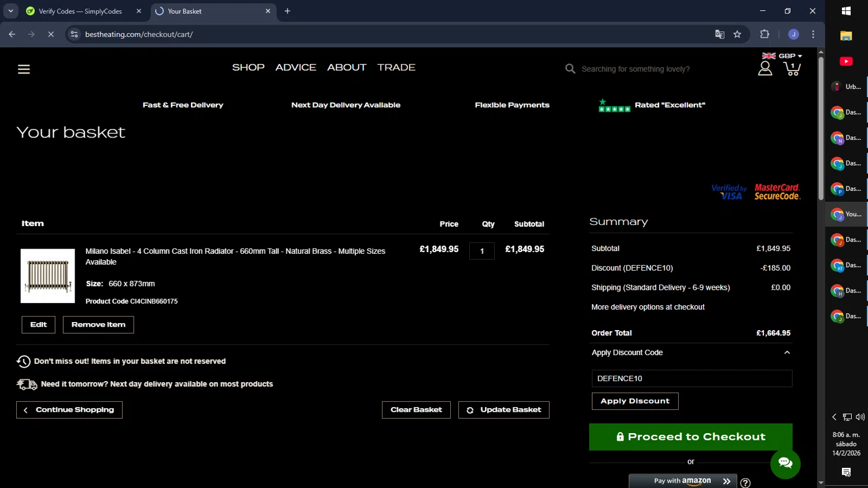Click the Amazon Pay help question icon
The image size is (868, 488).
pos(745,483)
